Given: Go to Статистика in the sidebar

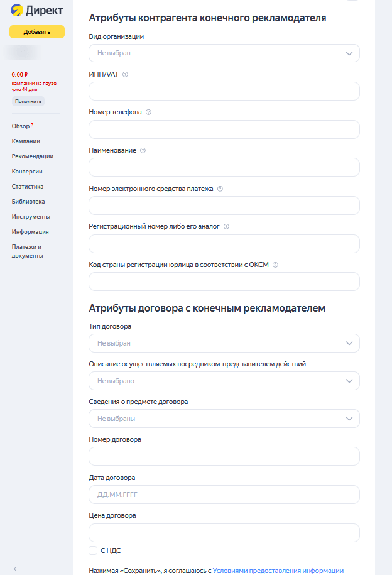Looking at the screenshot, I should tap(27, 187).
